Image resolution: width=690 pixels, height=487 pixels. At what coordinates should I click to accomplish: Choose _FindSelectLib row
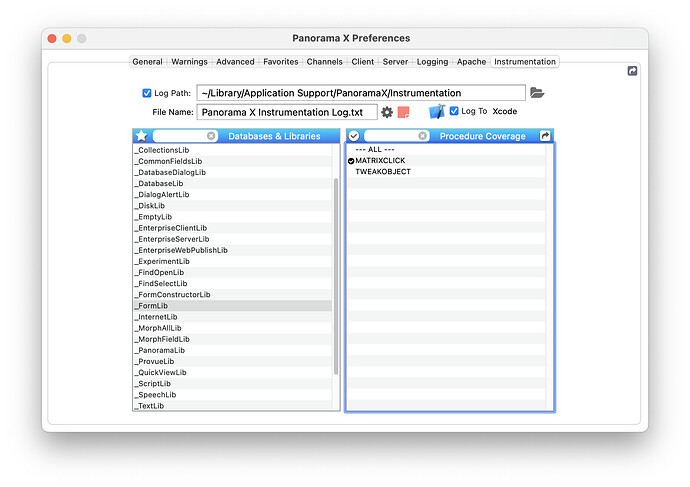[233, 283]
